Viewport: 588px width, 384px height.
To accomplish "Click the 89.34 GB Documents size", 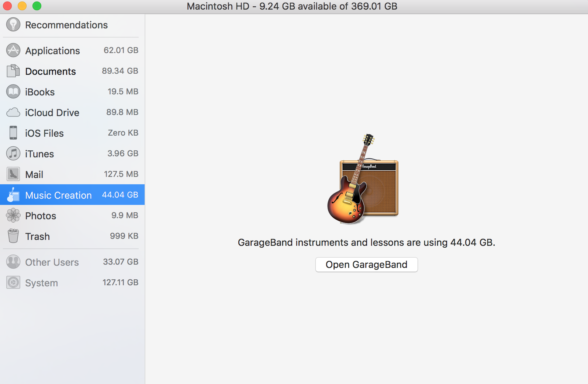I will (x=120, y=71).
